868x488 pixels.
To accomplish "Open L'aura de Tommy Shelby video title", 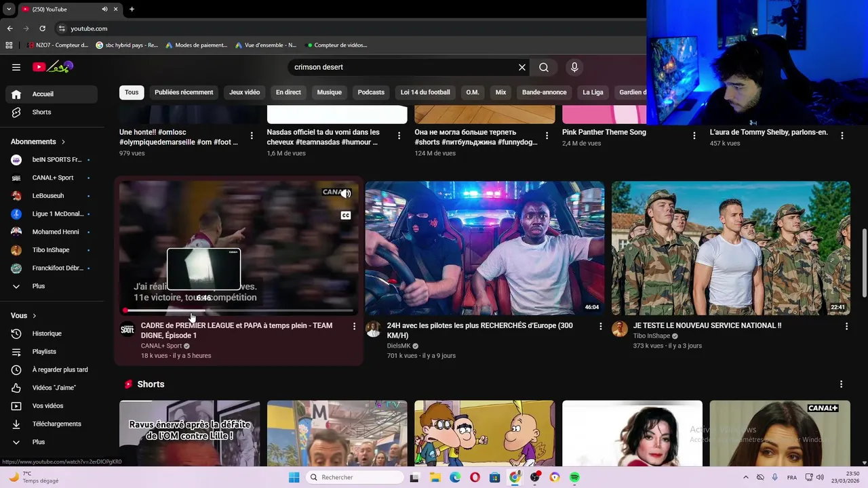I will [769, 132].
